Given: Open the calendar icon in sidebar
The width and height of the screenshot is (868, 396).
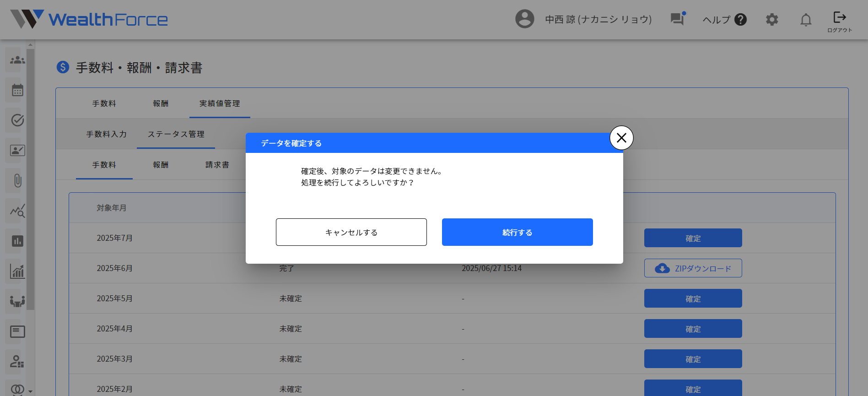Looking at the screenshot, I should pyautogui.click(x=17, y=90).
